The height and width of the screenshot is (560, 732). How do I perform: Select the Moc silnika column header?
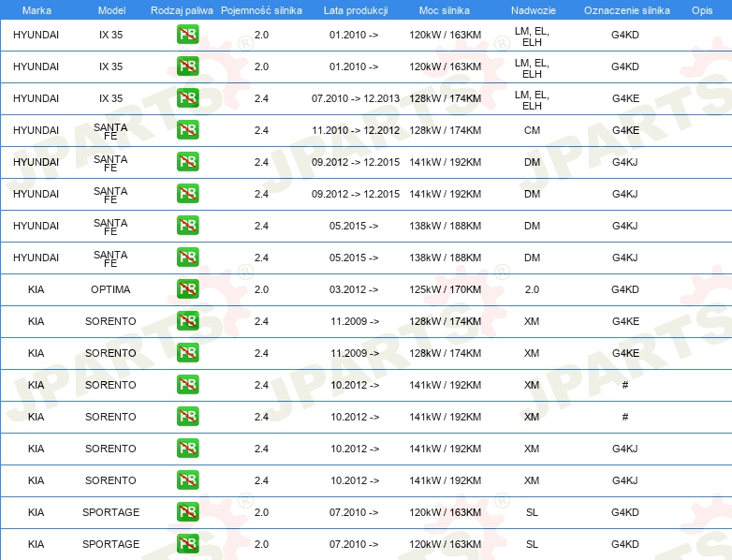click(x=445, y=9)
